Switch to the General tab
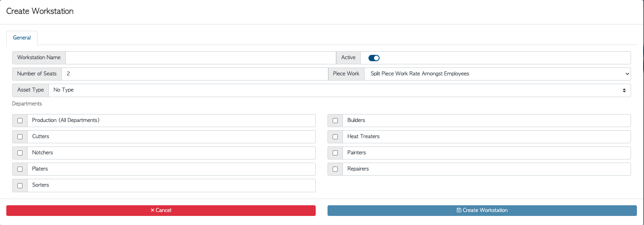 pyautogui.click(x=22, y=38)
